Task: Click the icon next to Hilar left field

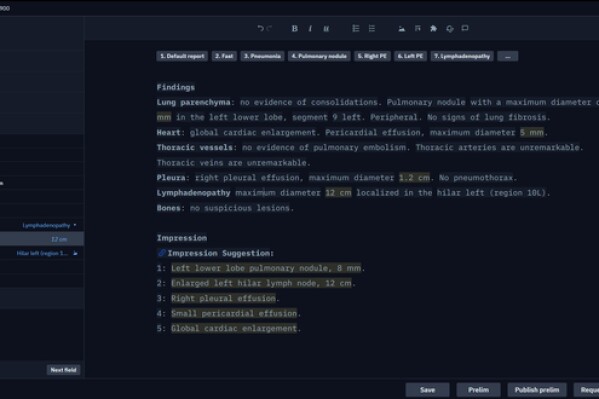Action: 75,253
